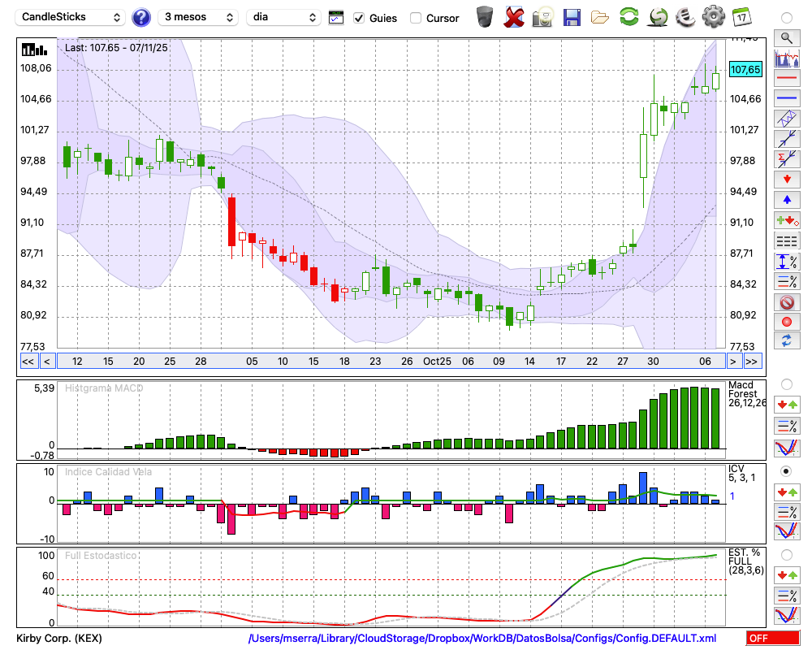The height and width of the screenshot is (650, 812).
Task: Select the blue up arrow marker tool
Action: point(786,199)
